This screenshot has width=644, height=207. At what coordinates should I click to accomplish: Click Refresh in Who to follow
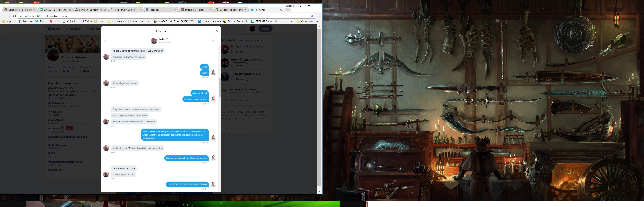pos(249,41)
